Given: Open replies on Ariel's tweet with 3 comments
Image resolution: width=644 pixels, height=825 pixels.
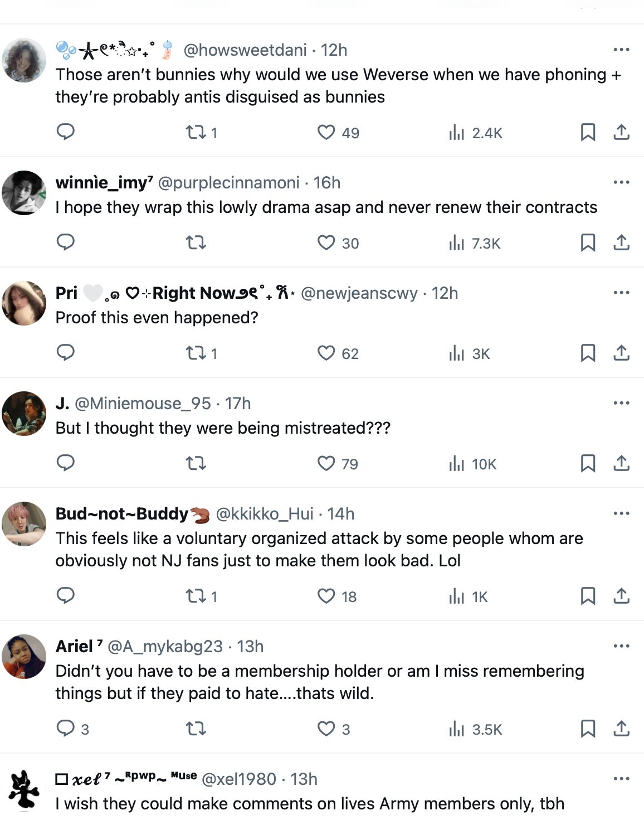Looking at the screenshot, I should (66, 729).
